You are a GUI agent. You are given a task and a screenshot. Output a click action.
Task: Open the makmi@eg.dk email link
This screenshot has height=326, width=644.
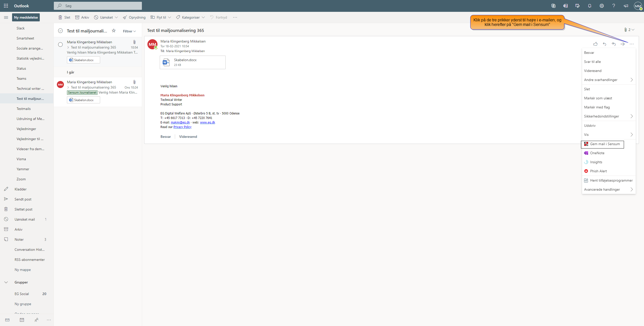point(180,123)
